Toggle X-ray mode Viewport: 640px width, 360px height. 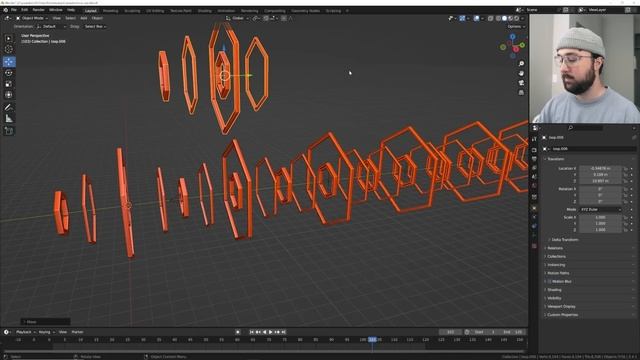point(490,18)
